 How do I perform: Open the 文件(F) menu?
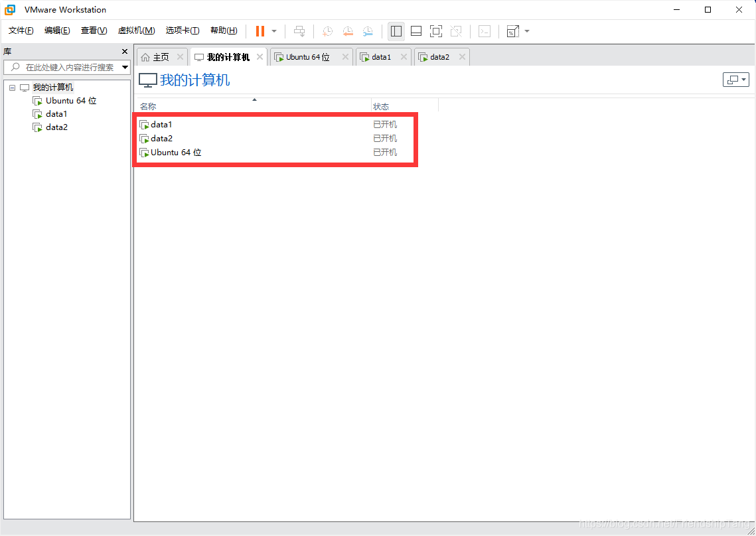click(21, 31)
